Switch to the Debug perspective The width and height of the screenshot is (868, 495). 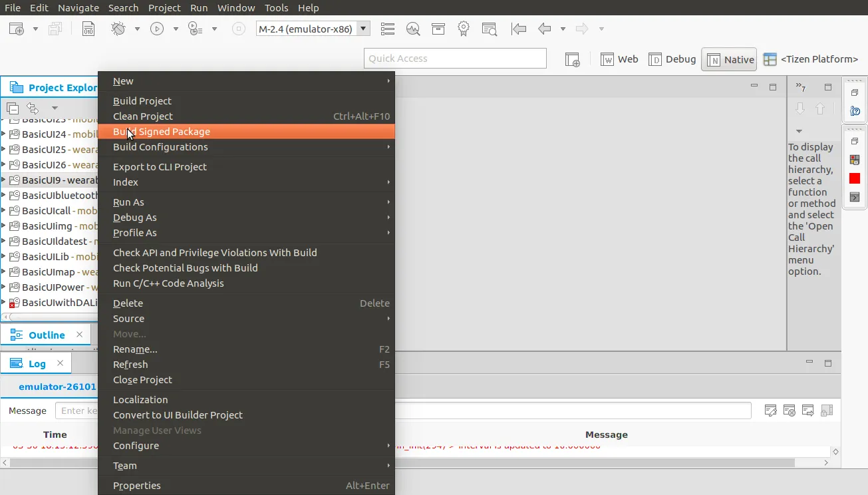672,59
